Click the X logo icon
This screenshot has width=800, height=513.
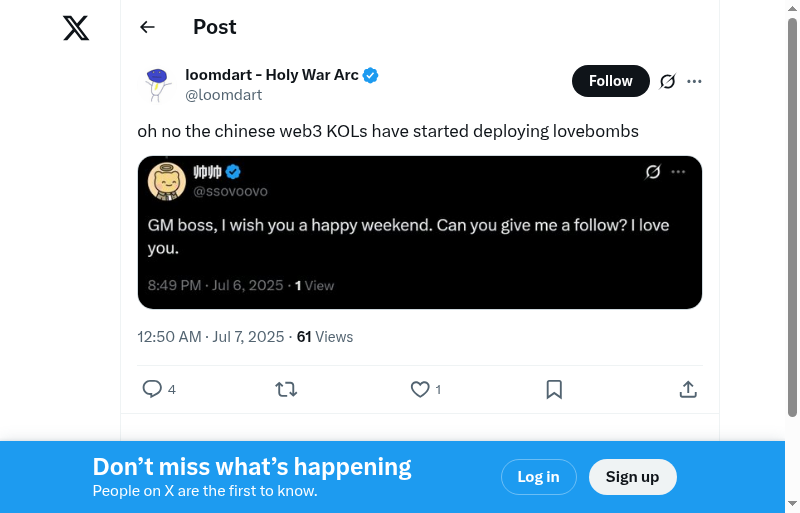pos(76,28)
